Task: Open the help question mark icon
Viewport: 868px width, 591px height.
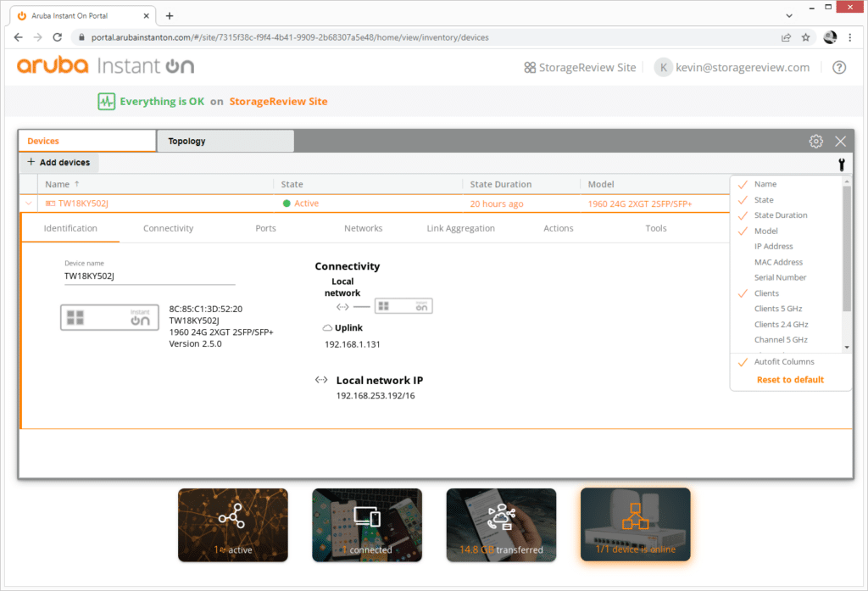Action: [839, 68]
